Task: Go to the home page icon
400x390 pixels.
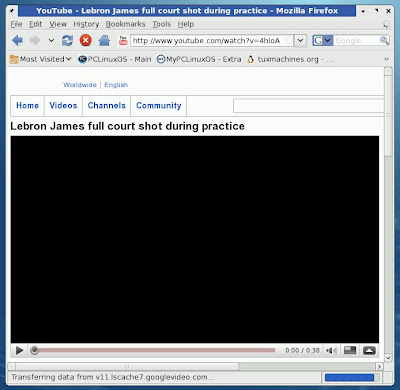Action: click(x=104, y=41)
